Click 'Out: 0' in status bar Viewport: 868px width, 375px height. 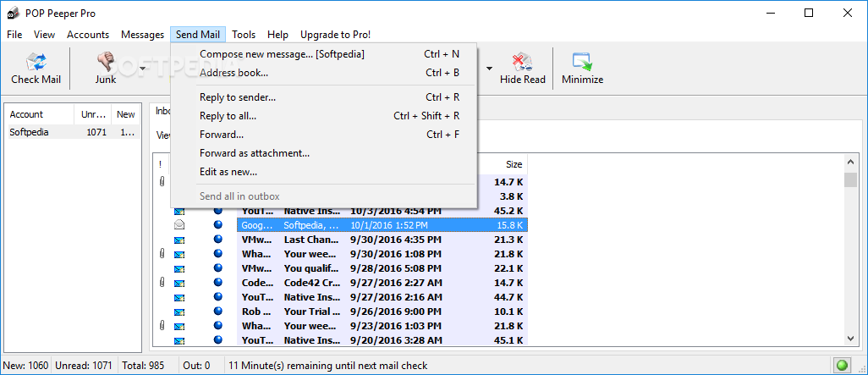click(198, 366)
